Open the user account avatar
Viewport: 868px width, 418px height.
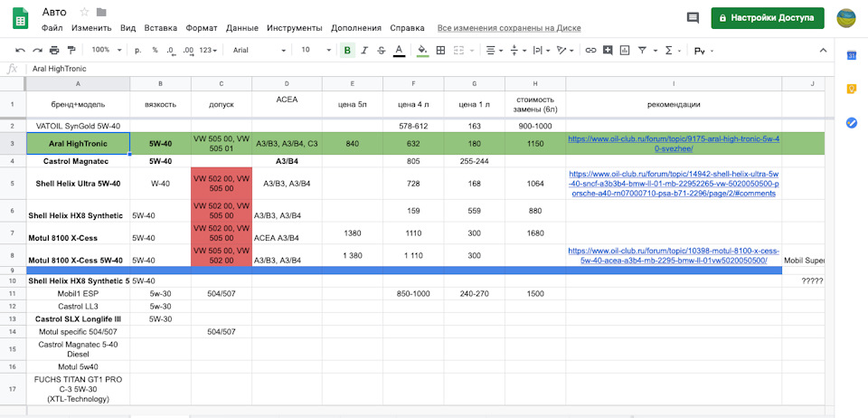(846, 18)
